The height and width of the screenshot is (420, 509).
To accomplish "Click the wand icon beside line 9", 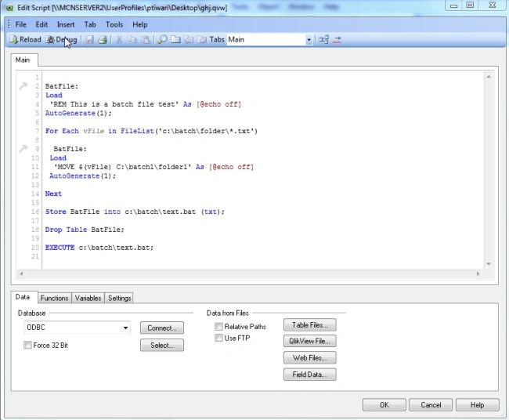I will click(x=23, y=148).
